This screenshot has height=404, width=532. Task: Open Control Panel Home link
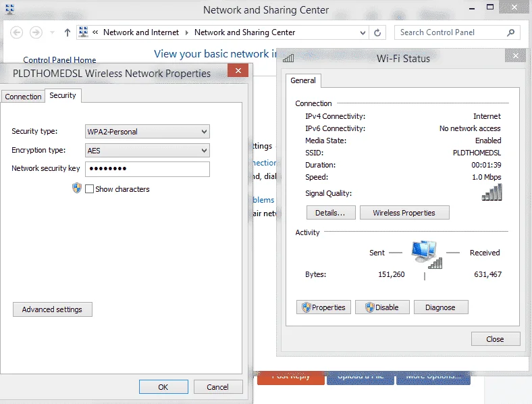pos(59,59)
